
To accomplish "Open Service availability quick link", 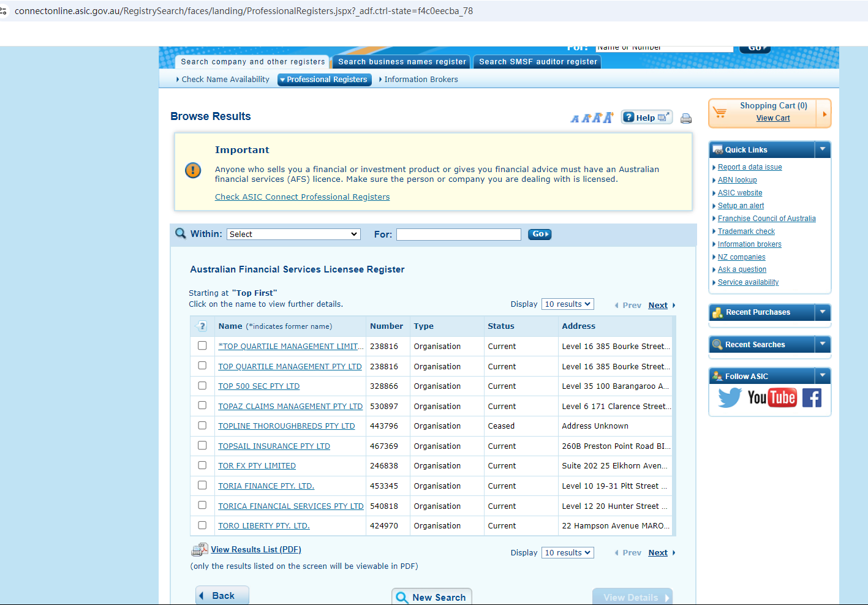I will point(748,282).
